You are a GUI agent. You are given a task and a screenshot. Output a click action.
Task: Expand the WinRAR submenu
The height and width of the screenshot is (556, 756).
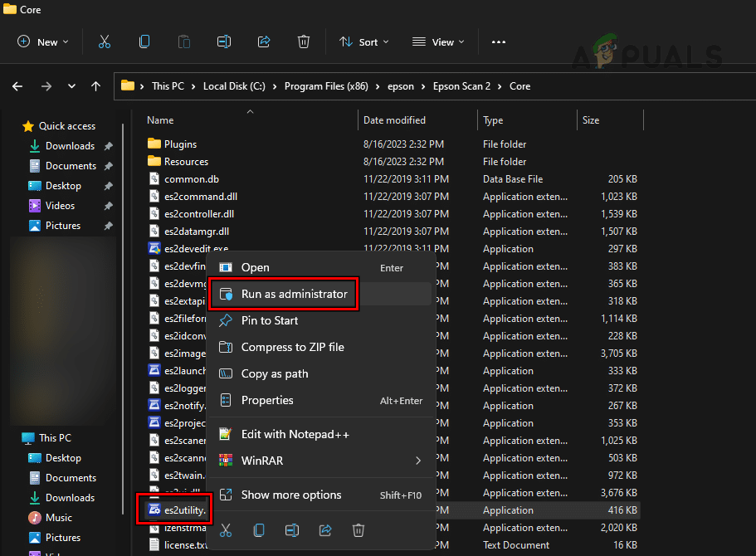pos(319,461)
